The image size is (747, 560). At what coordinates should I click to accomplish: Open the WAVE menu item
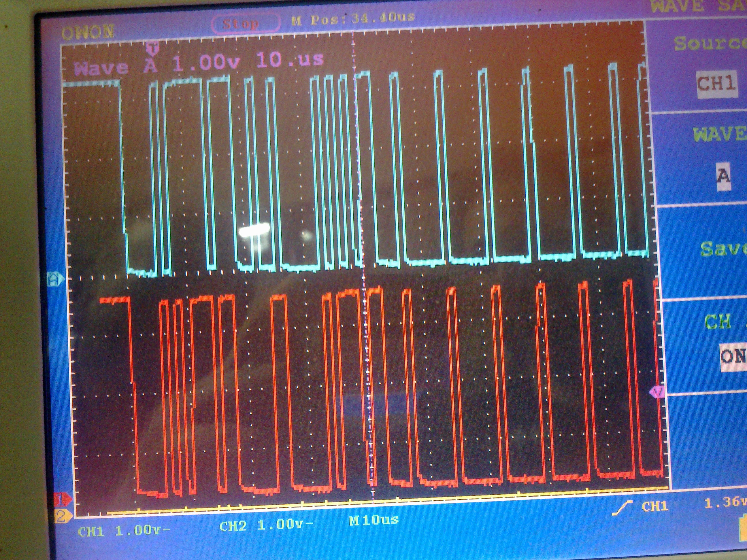[x=719, y=134]
